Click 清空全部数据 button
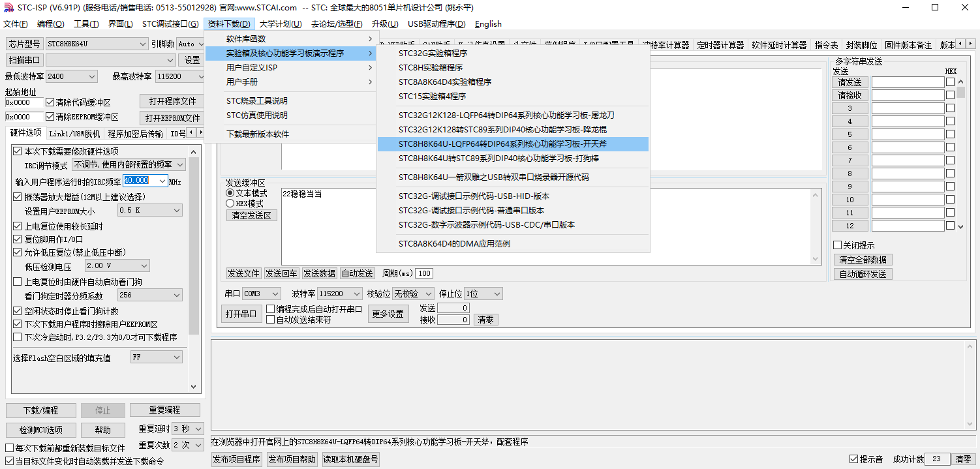 pos(863,260)
